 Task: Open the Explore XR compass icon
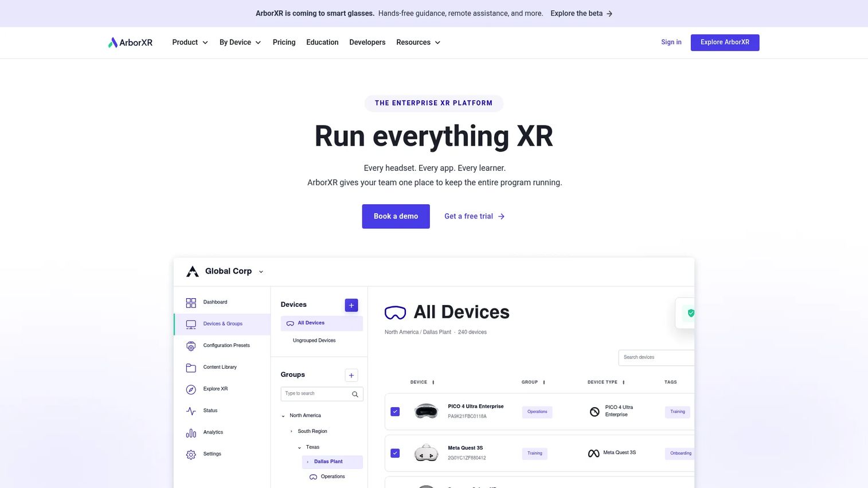click(x=191, y=389)
